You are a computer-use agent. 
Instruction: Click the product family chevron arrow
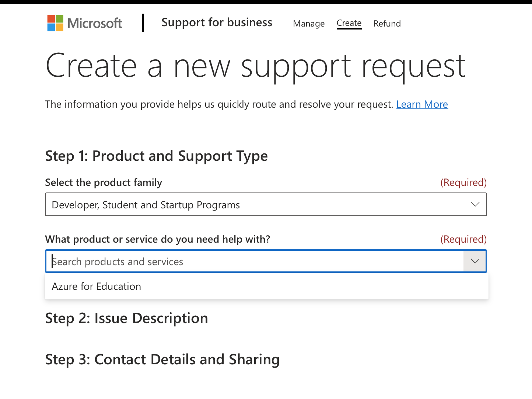[x=475, y=204]
